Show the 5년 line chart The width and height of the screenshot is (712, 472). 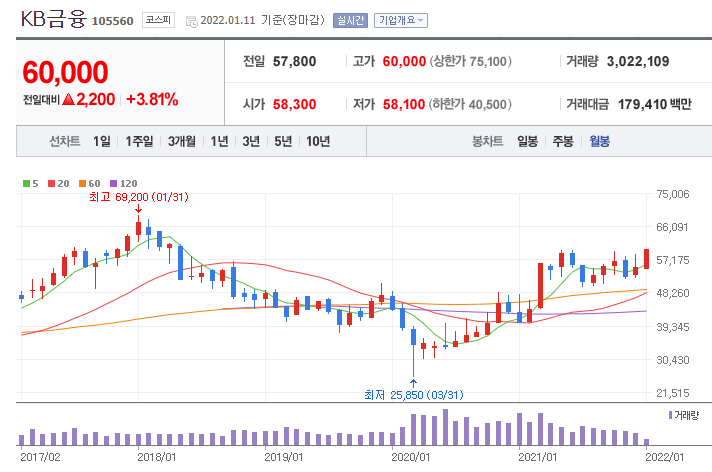click(x=283, y=141)
